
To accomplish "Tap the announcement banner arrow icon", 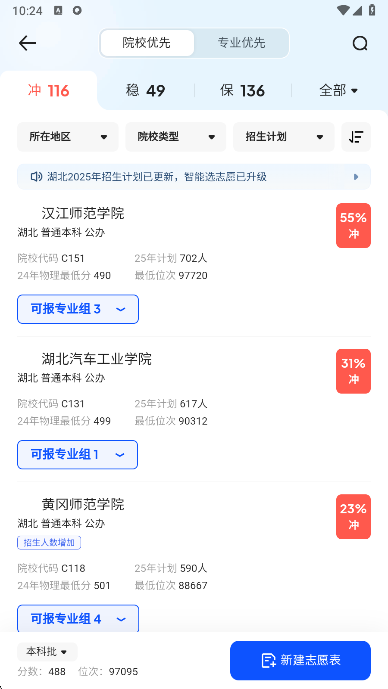I will tap(356, 177).
